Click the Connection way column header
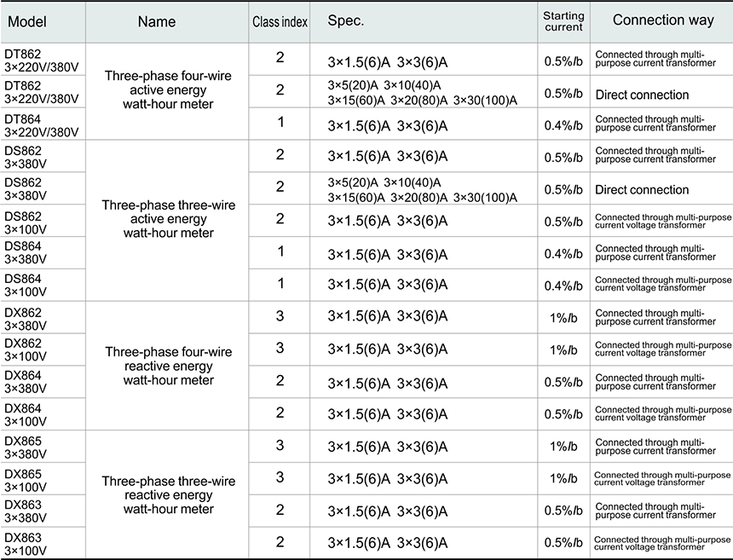This screenshot has width=733, height=560. tap(662, 20)
